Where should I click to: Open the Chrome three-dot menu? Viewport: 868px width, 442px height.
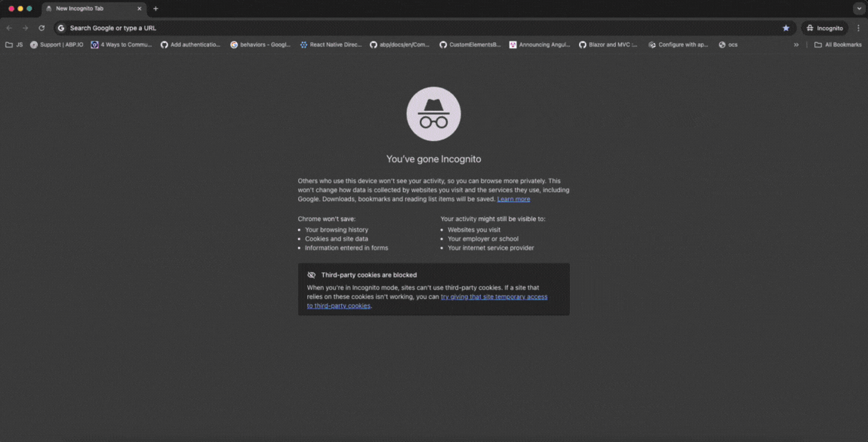(858, 28)
